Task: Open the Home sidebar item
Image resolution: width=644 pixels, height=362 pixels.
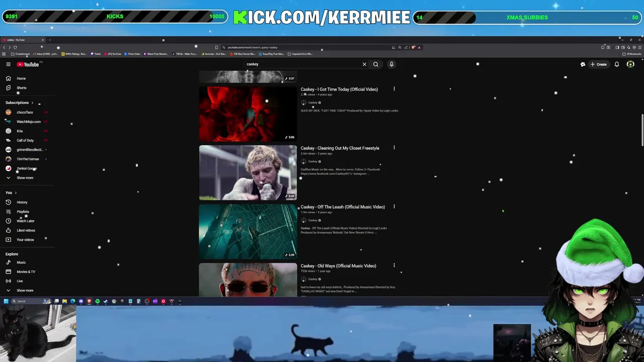Action: pyautogui.click(x=27, y=78)
